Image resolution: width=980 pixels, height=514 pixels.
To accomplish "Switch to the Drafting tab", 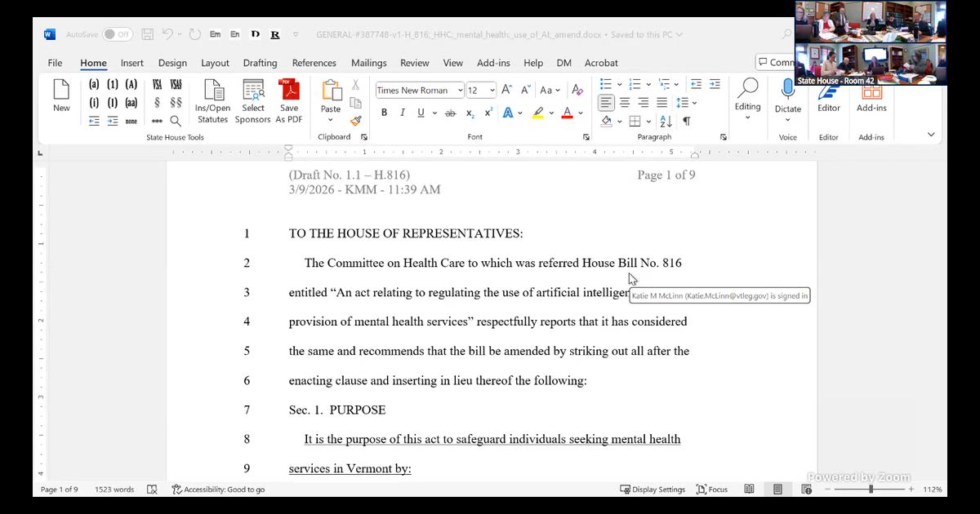I will 260,63.
